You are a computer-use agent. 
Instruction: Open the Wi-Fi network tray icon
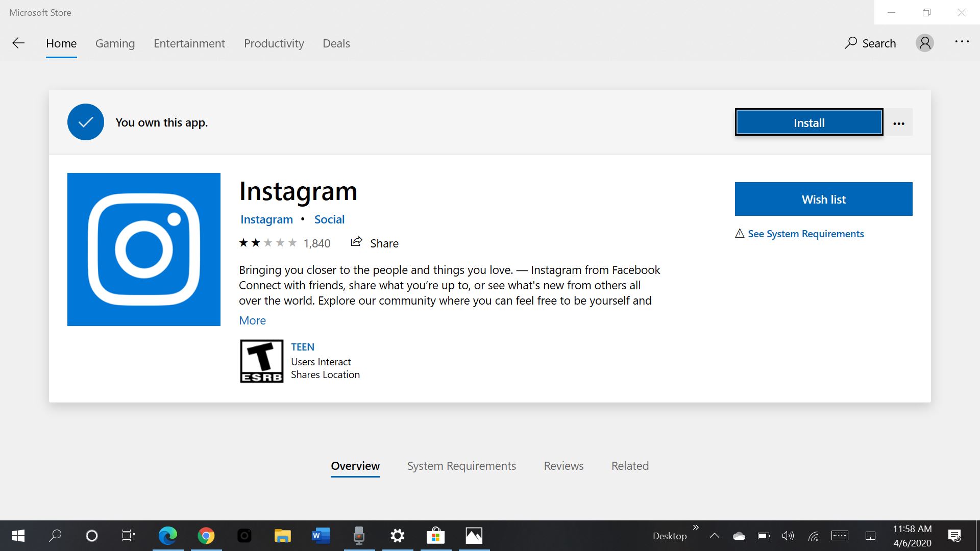(x=813, y=536)
